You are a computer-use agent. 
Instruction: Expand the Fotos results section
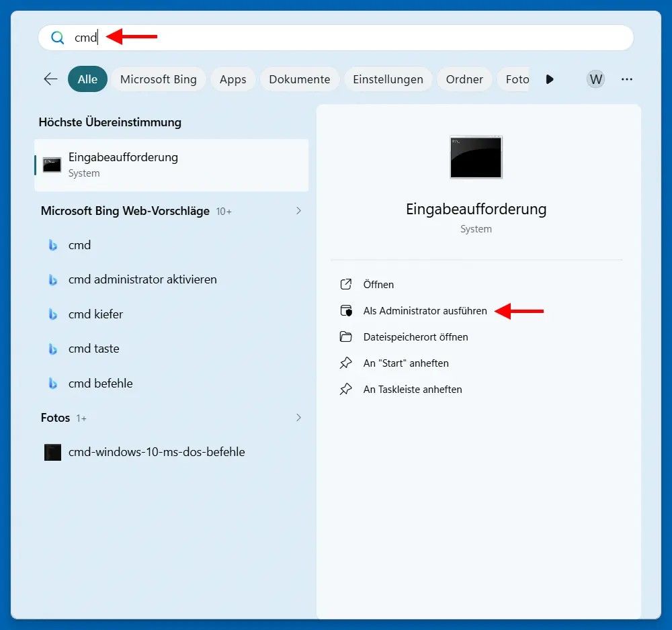click(298, 418)
